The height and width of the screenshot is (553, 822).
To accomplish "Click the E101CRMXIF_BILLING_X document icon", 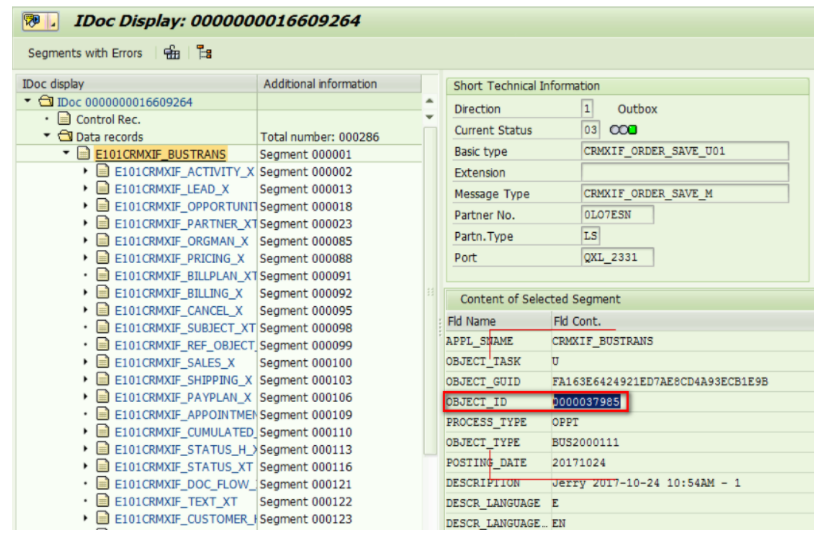I will [103, 292].
